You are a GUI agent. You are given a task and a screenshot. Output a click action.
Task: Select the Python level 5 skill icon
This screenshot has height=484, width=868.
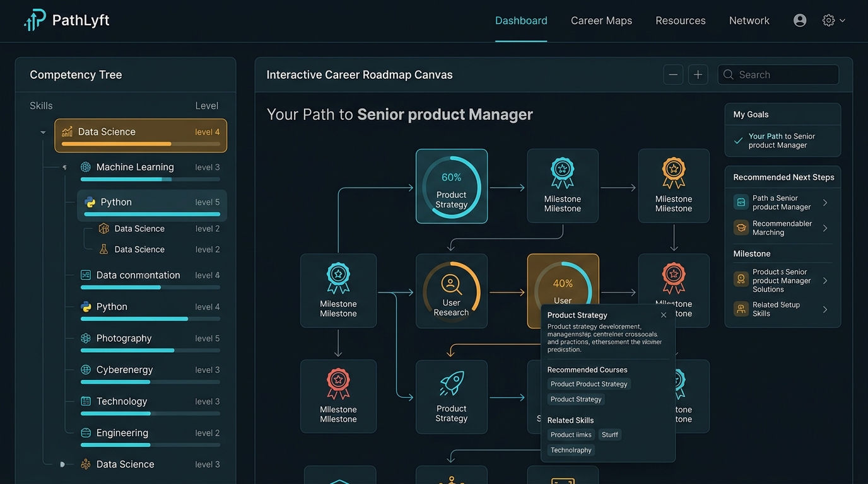click(x=90, y=202)
